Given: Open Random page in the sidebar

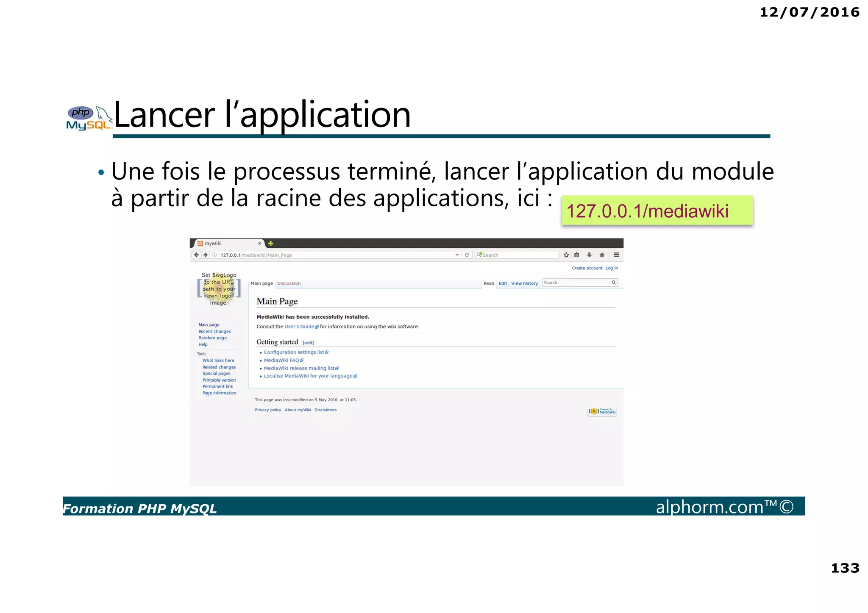Looking at the screenshot, I should [212, 338].
